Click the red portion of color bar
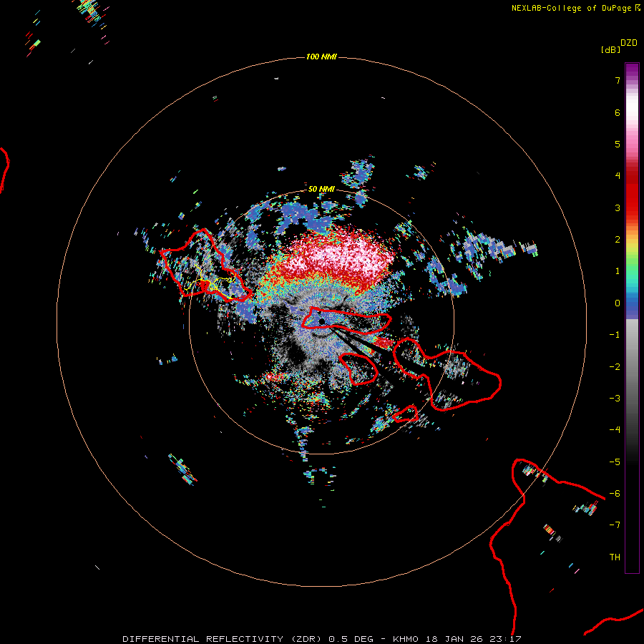Image resolution: width=644 pixels, height=644 pixels. pyautogui.click(x=632, y=193)
